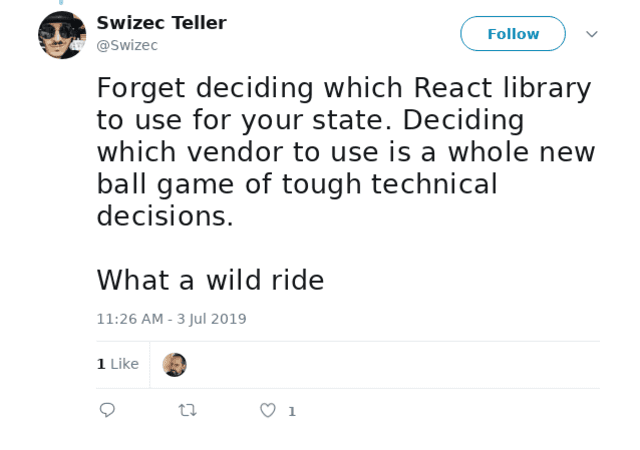Click the 'What a wild ride' text
The width and height of the screenshot is (640, 450).
click(x=210, y=280)
